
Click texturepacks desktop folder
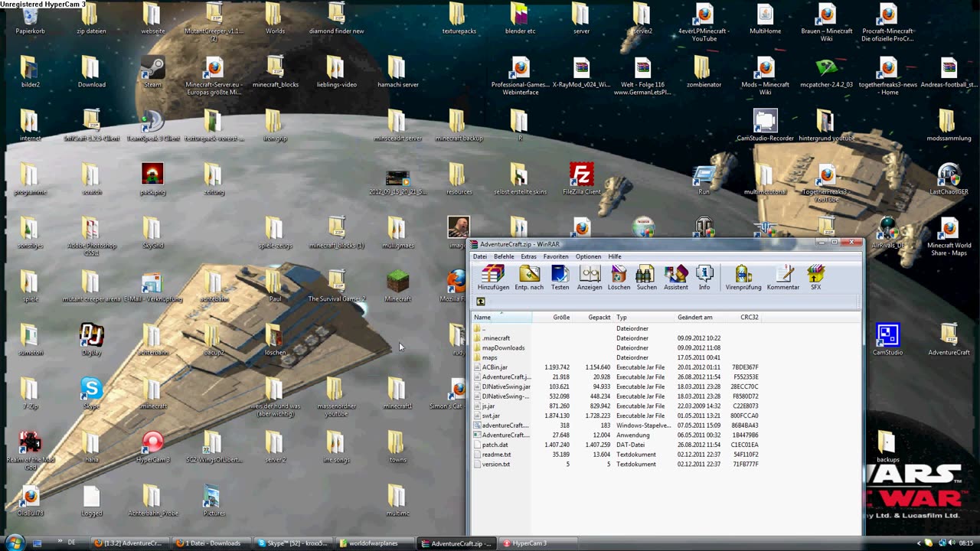[459, 19]
